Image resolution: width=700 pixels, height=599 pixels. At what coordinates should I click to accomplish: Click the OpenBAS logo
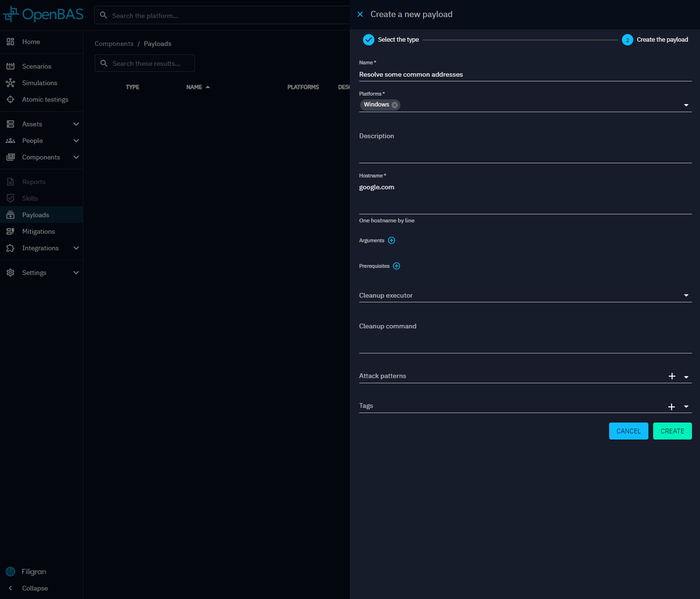click(44, 15)
